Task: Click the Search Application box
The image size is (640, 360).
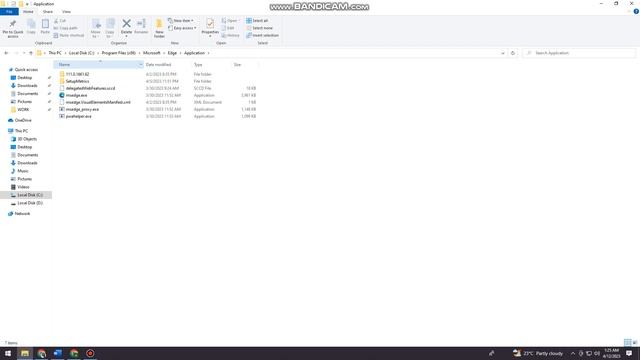Action: click(579, 53)
